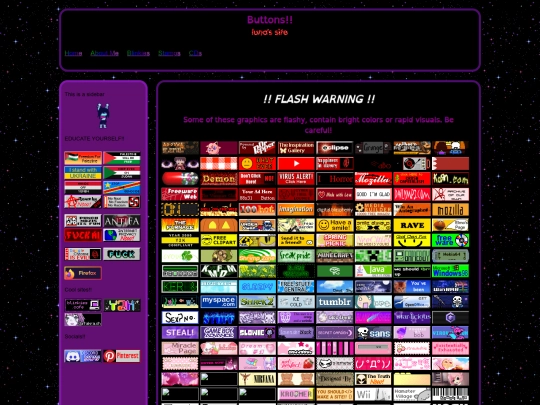Click the orange Imagination button
540x405 pixels.
click(296, 209)
